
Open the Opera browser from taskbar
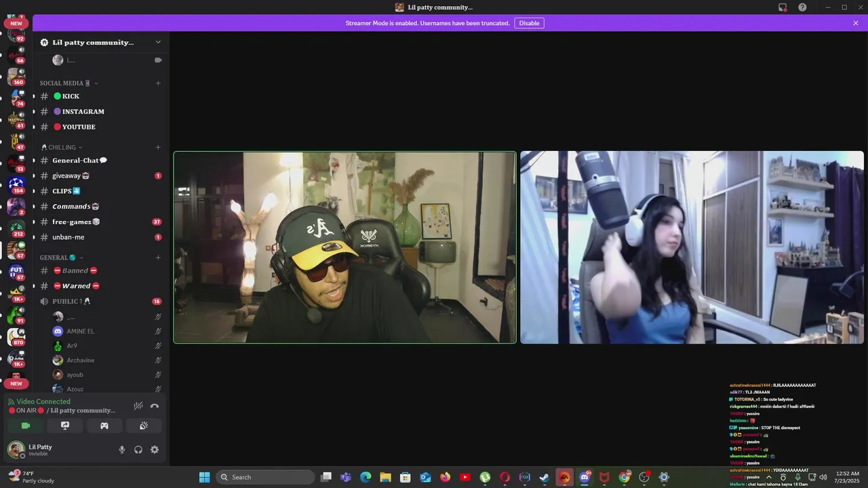505,477
